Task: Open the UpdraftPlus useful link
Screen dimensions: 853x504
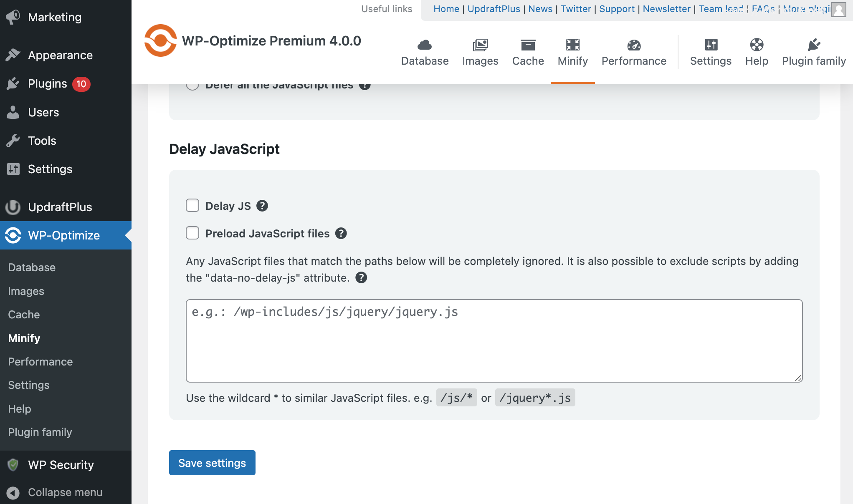Action: tap(494, 9)
